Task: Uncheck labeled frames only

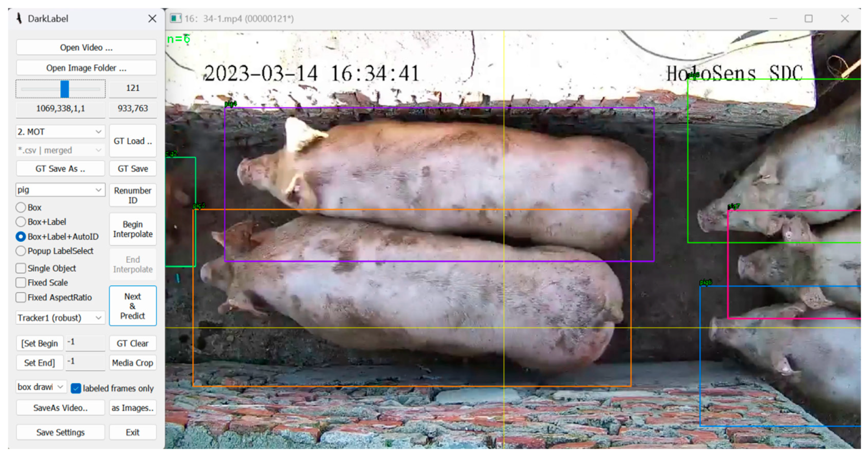Action: pos(76,388)
